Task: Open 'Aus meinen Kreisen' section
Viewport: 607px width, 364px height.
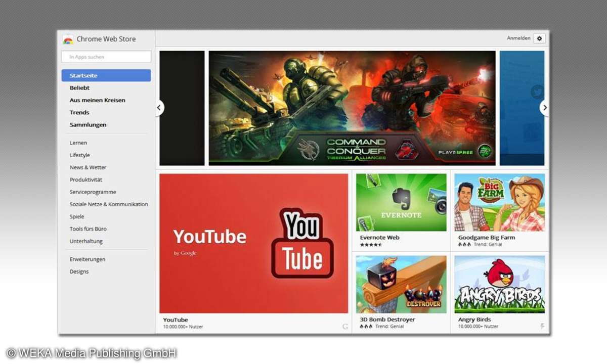Action: point(97,100)
